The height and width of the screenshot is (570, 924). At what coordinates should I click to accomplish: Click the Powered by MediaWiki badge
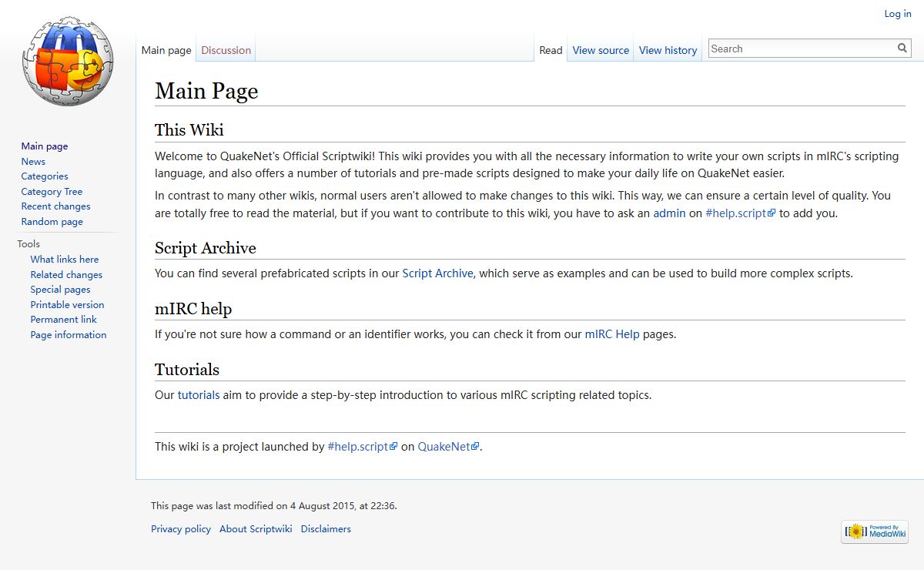pos(875,531)
